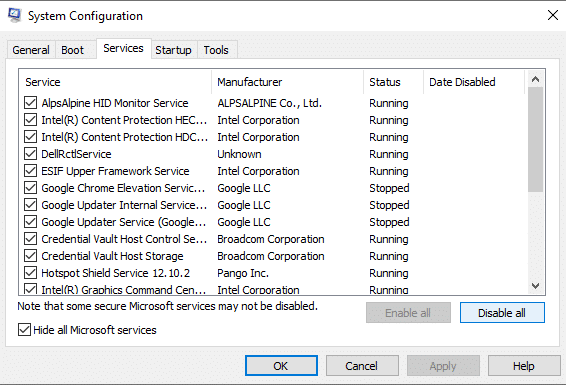Screen dimensions: 566x385
Task: Click the Disable all button
Action: coord(502,312)
